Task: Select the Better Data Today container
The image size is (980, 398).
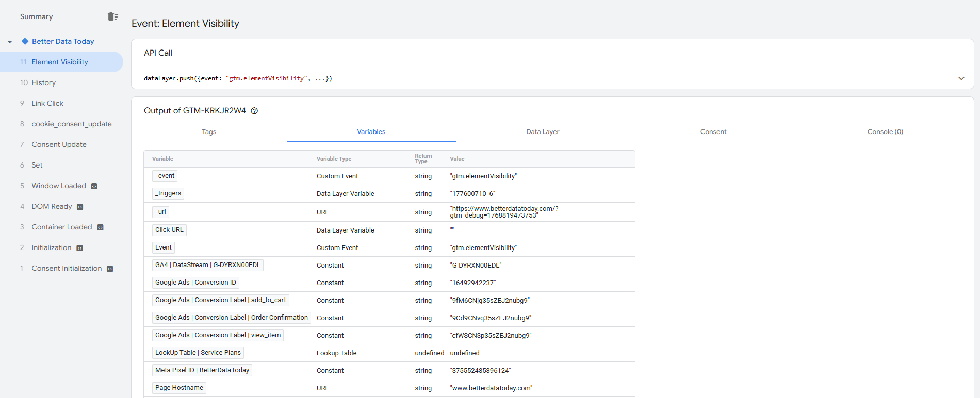Action: click(x=63, y=41)
